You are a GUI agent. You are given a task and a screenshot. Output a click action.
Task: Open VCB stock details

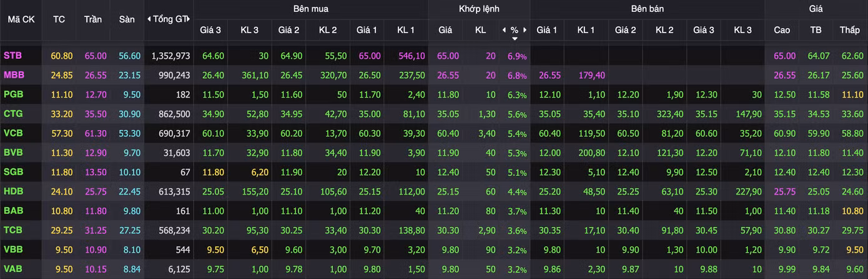pos(13,133)
